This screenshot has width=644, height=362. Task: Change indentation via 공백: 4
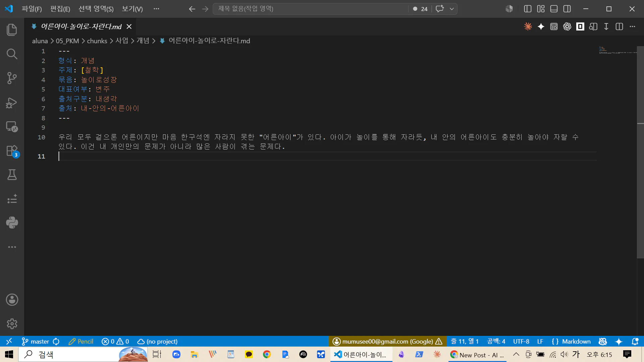(496, 341)
